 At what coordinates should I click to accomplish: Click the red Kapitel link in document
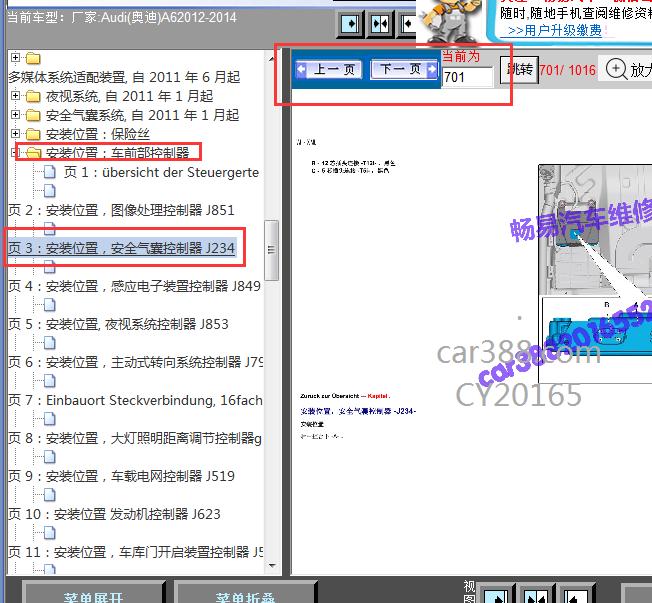(x=377, y=396)
